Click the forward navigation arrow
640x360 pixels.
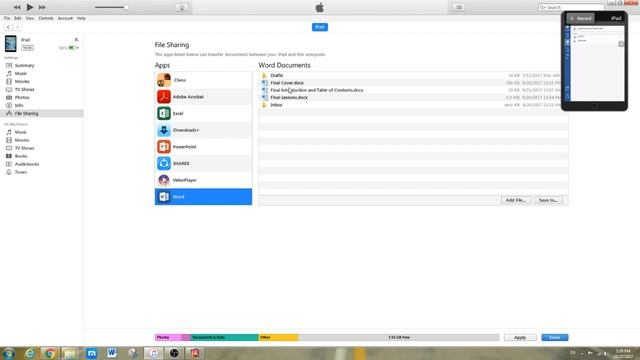click(17, 27)
